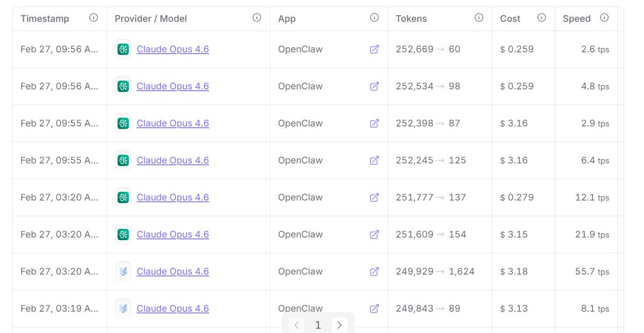The height and width of the screenshot is (333, 644).
Task: Click green provider logo in the 2.9 tps row
Action: [123, 124]
